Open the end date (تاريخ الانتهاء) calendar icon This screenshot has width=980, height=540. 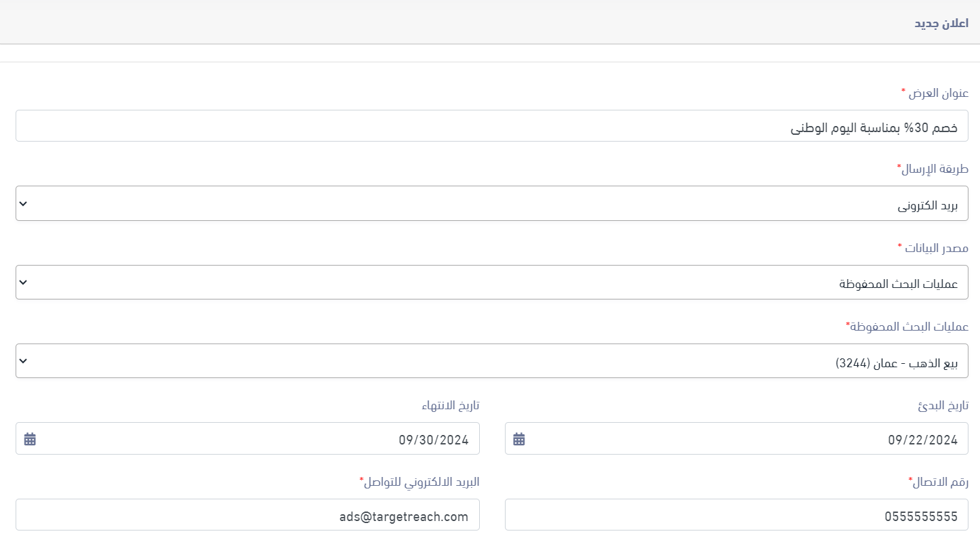point(30,439)
